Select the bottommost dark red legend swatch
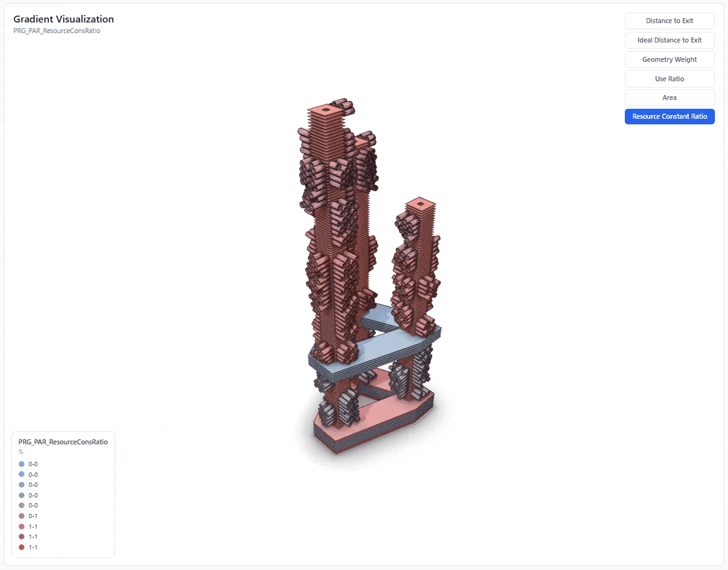Screen dimensions: 728x570 pyautogui.click(x=22, y=547)
